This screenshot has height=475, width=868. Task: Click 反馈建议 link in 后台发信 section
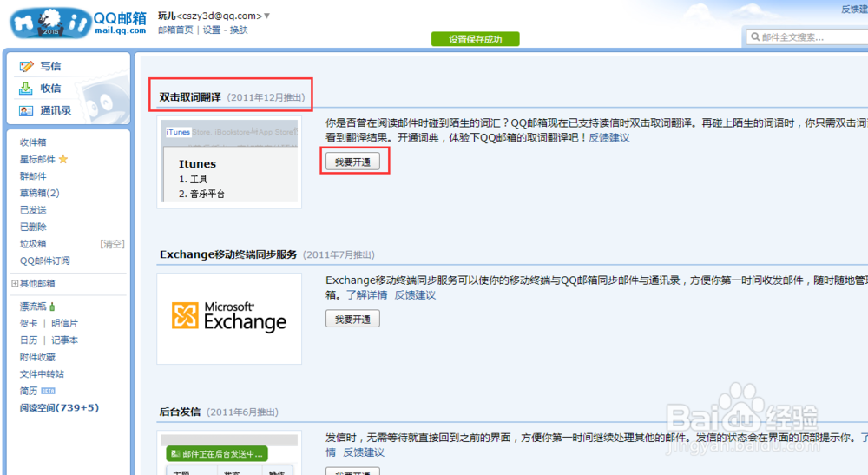click(364, 452)
